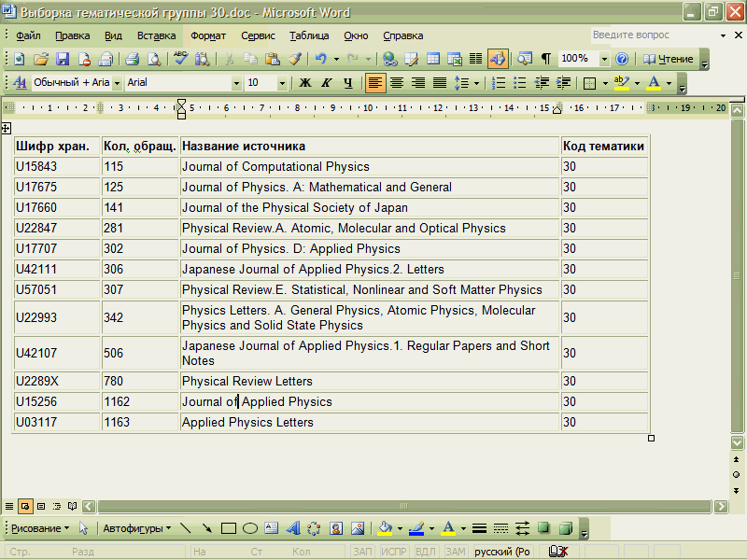This screenshot has width=747, height=560.
Task: Open the font name dropdown showing Arial
Action: pos(236,83)
